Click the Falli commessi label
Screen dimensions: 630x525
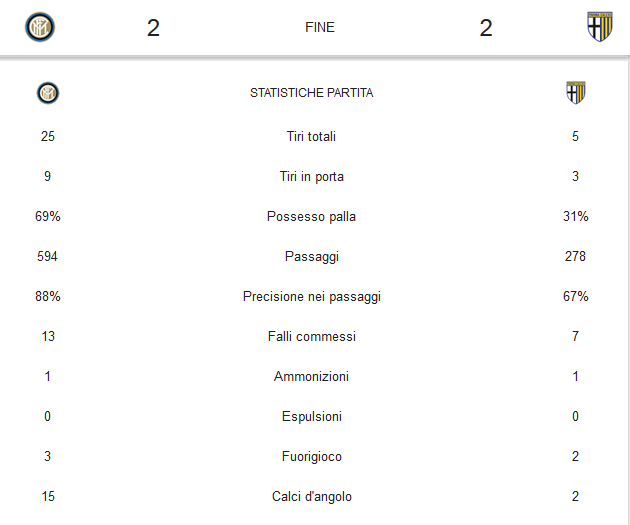point(312,336)
